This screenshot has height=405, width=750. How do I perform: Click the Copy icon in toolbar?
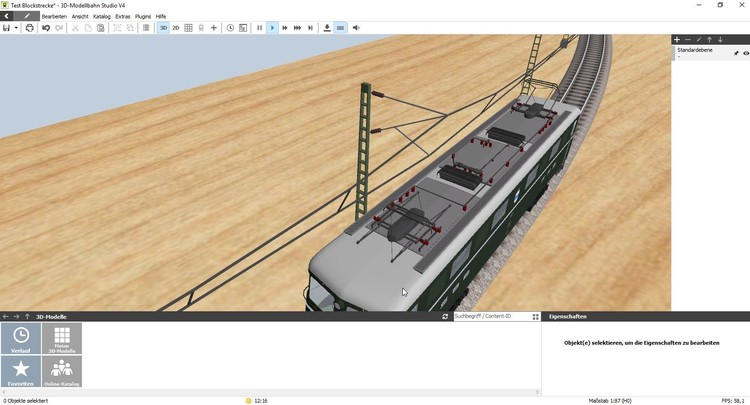[x=88, y=28]
